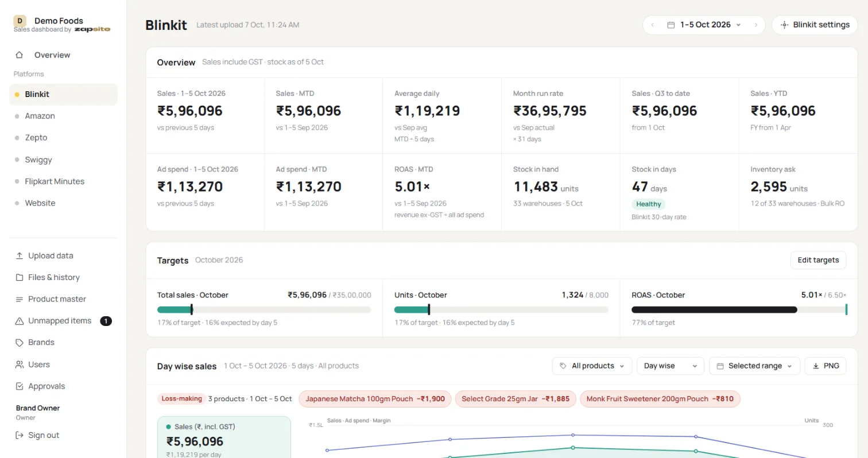The width and height of the screenshot is (868, 458).
Task: Click the Units October progress bar
Action: click(501, 310)
